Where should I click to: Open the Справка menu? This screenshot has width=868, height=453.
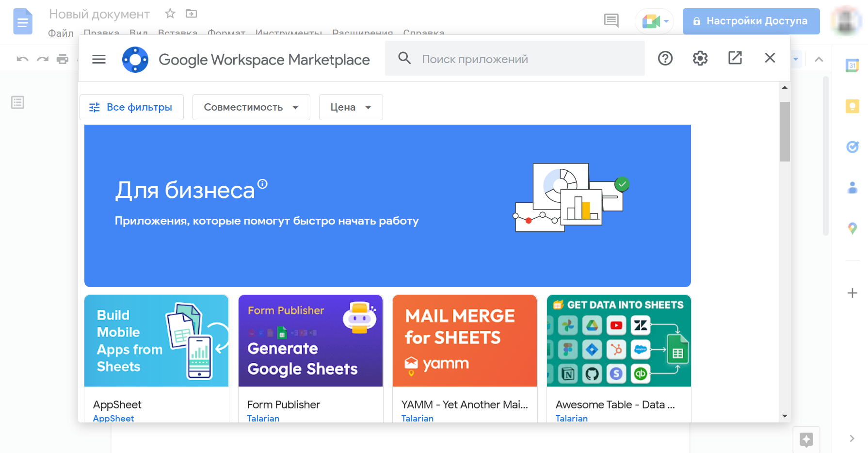point(424,33)
